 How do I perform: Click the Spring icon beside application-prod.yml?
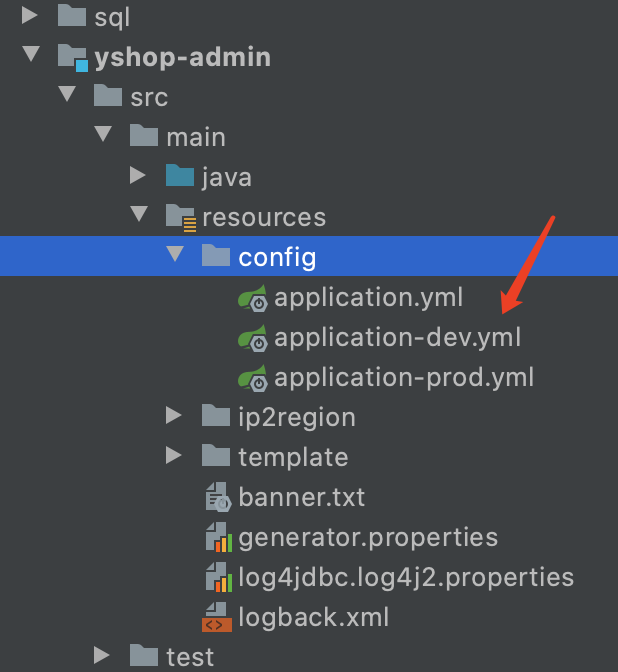253,378
